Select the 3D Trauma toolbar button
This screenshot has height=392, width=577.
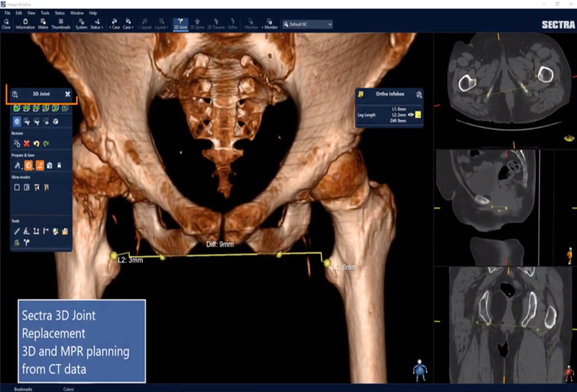[x=216, y=24]
